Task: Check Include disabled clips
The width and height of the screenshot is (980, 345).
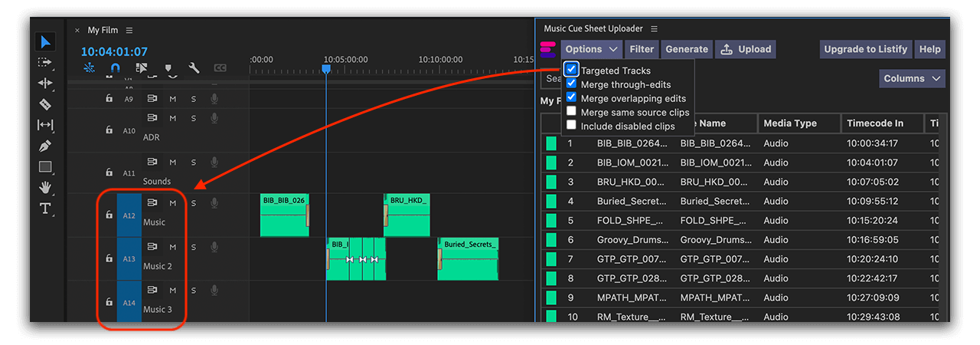Action: click(x=571, y=126)
